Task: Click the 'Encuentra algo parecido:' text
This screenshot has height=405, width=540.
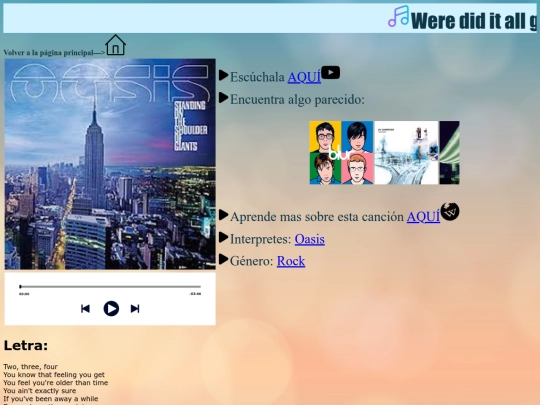Action: point(297,100)
